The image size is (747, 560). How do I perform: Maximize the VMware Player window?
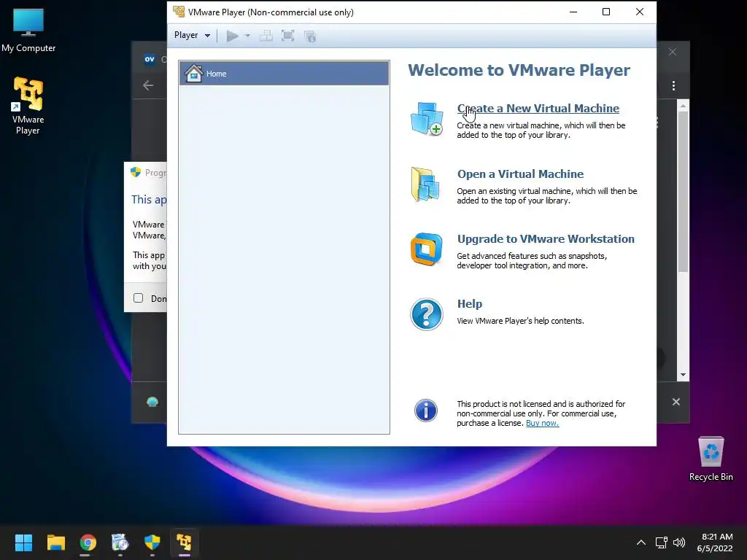606,12
